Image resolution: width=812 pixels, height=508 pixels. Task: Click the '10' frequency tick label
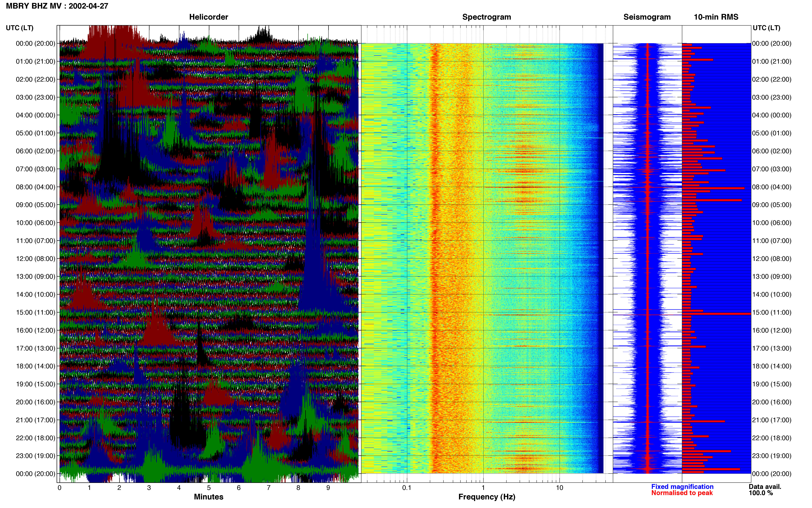point(559,488)
